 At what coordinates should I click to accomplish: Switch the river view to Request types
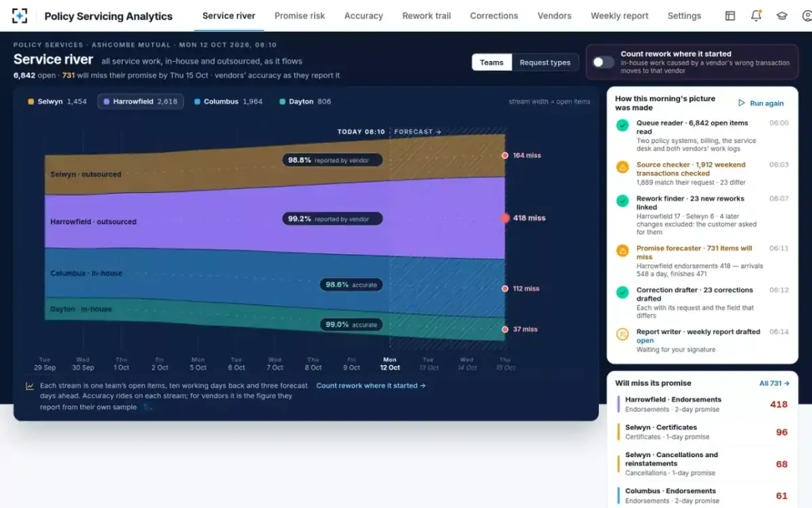pyautogui.click(x=545, y=62)
